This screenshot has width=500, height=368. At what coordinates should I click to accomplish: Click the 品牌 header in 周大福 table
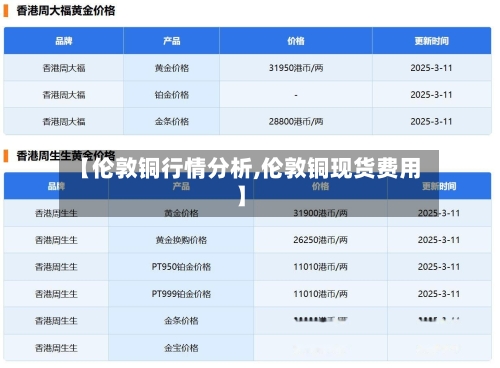click(64, 41)
